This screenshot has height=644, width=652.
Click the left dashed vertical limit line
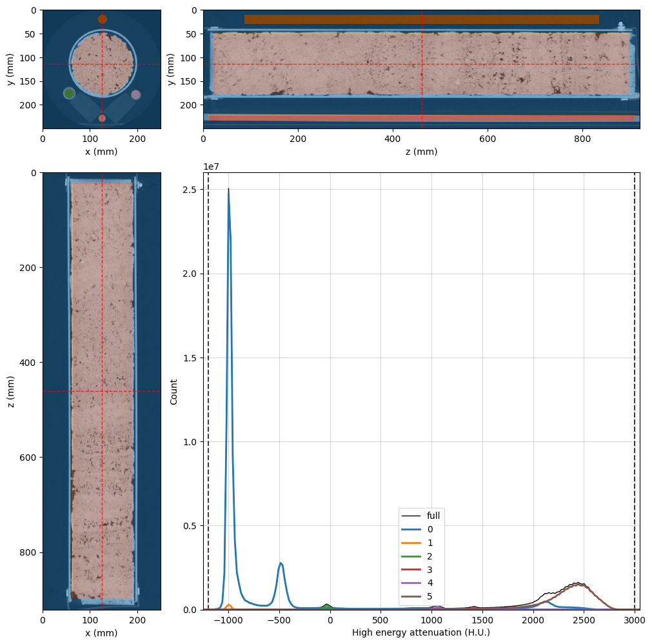(208, 391)
